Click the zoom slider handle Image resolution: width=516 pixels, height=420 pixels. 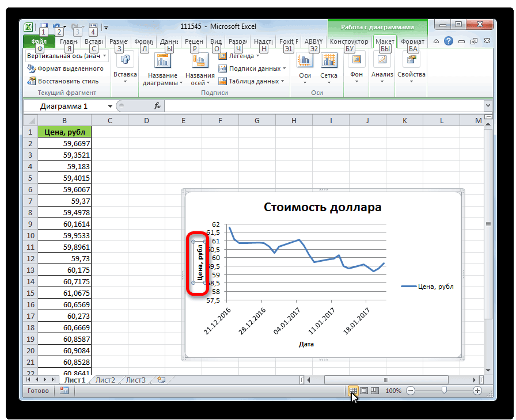[443, 391]
